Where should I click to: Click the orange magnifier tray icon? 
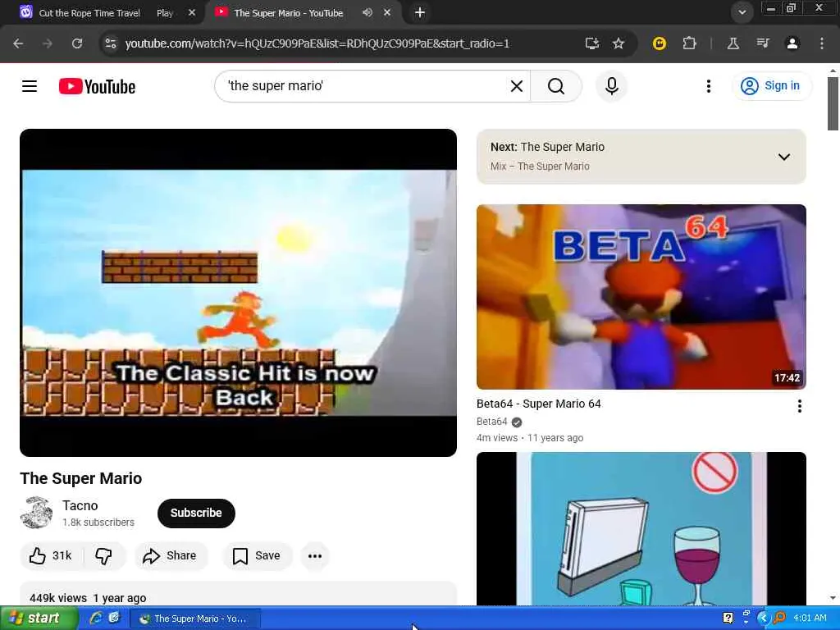[779, 619]
